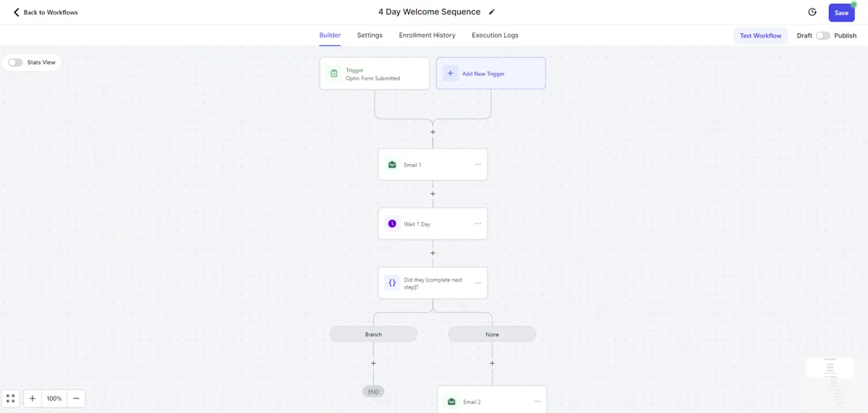Open the version history clock icon
The height and width of the screenshot is (413, 868).
click(812, 12)
